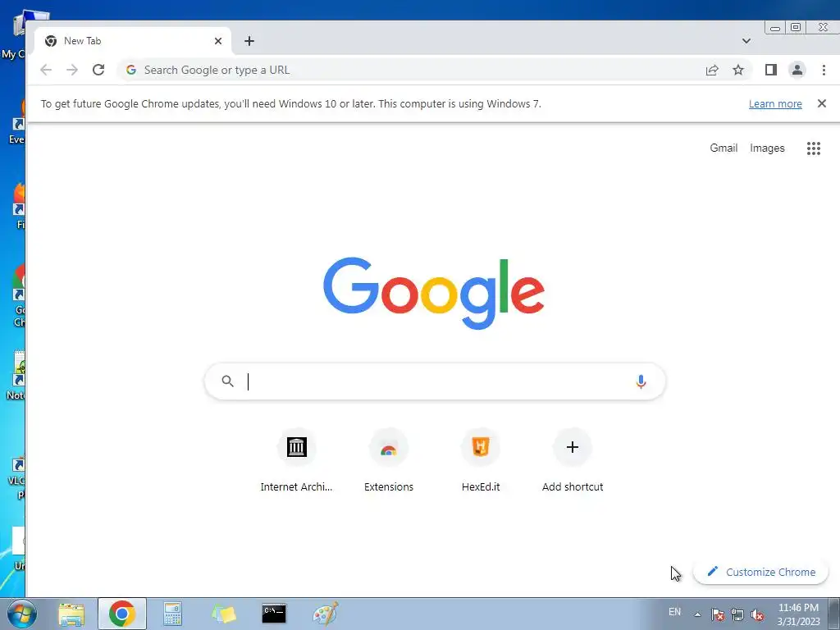Open Calculator from the taskbar
This screenshot has width=840, height=630.
click(172, 614)
